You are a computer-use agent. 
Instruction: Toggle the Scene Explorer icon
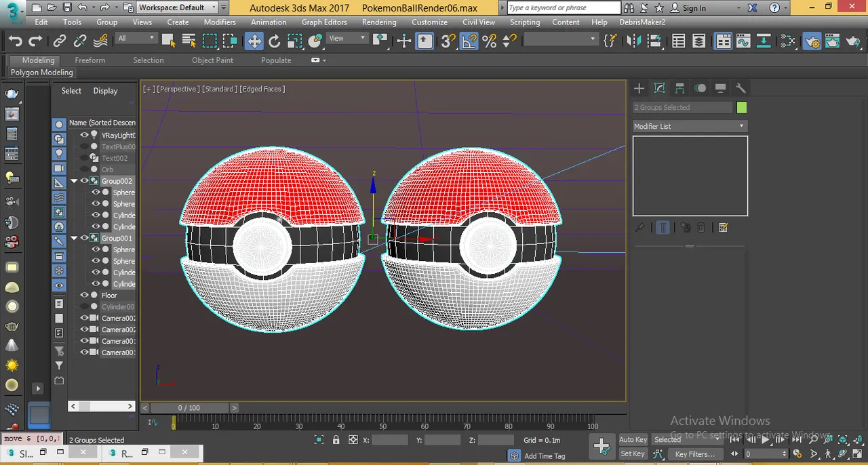[678, 41]
